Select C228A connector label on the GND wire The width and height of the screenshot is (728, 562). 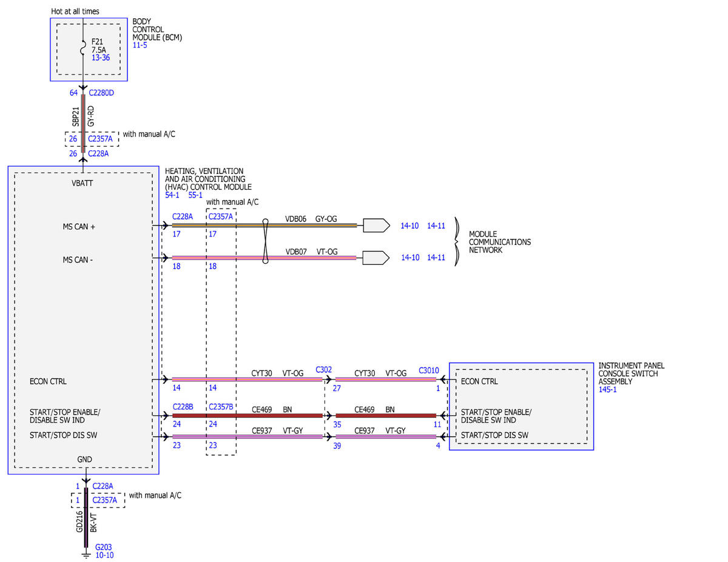tap(103, 486)
